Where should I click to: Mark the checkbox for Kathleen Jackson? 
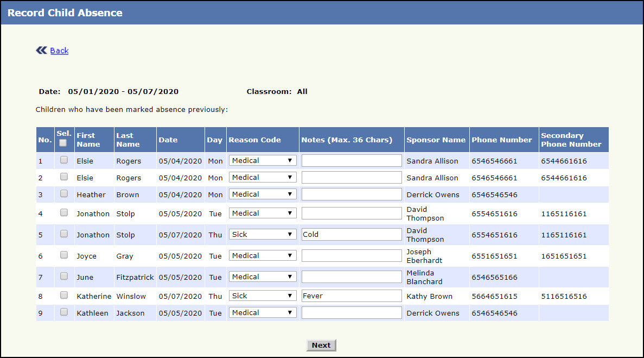click(64, 312)
